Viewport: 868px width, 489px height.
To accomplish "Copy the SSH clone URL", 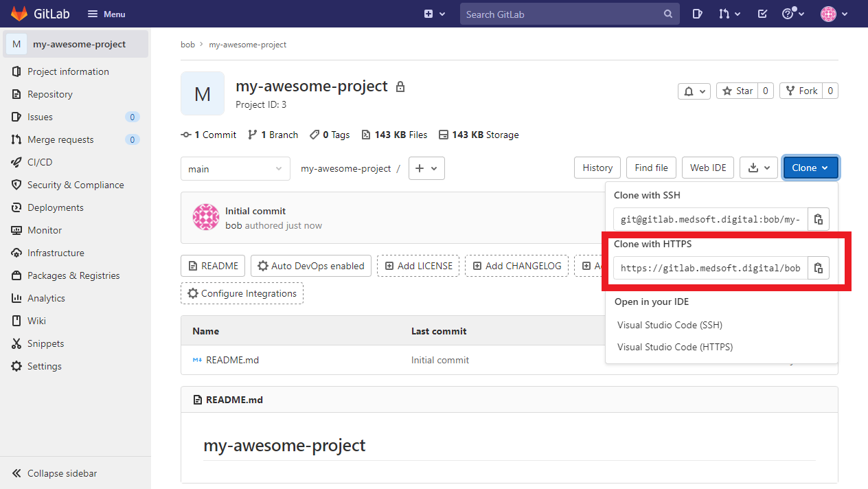I will (818, 219).
